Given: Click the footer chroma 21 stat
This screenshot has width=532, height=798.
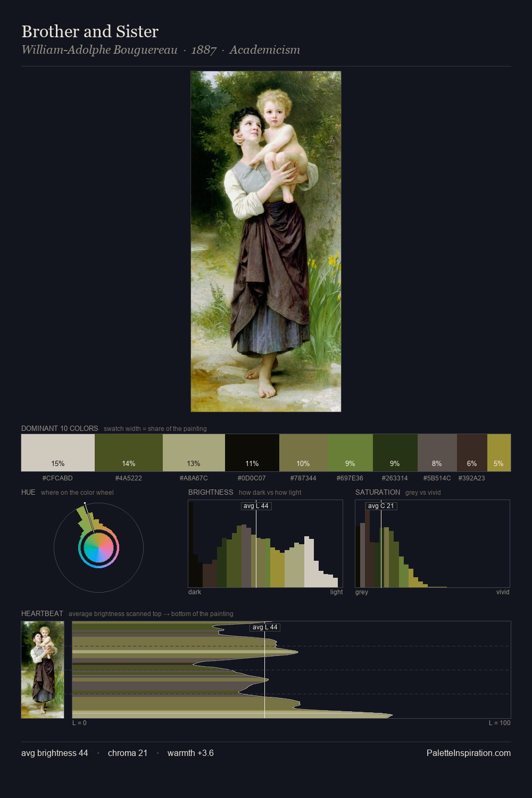Looking at the screenshot, I should [x=128, y=753].
